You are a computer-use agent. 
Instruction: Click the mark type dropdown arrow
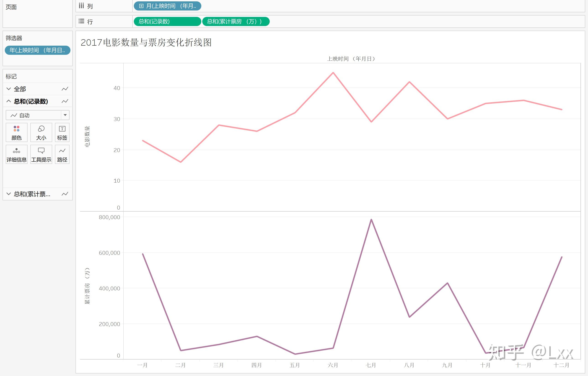coord(65,115)
